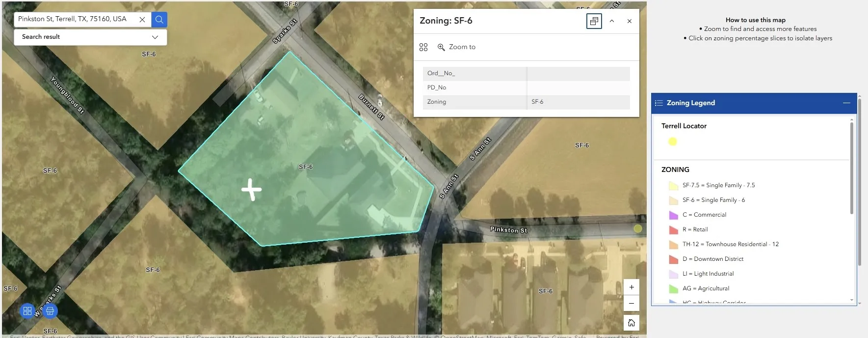Open the popup actions grid icon

coord(423,47)
